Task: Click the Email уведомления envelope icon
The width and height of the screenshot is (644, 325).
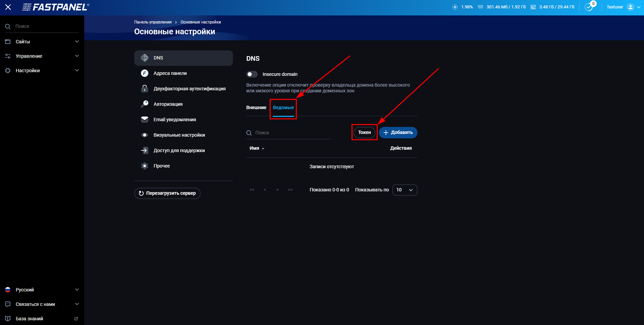Action: click(x=145, y=119)
